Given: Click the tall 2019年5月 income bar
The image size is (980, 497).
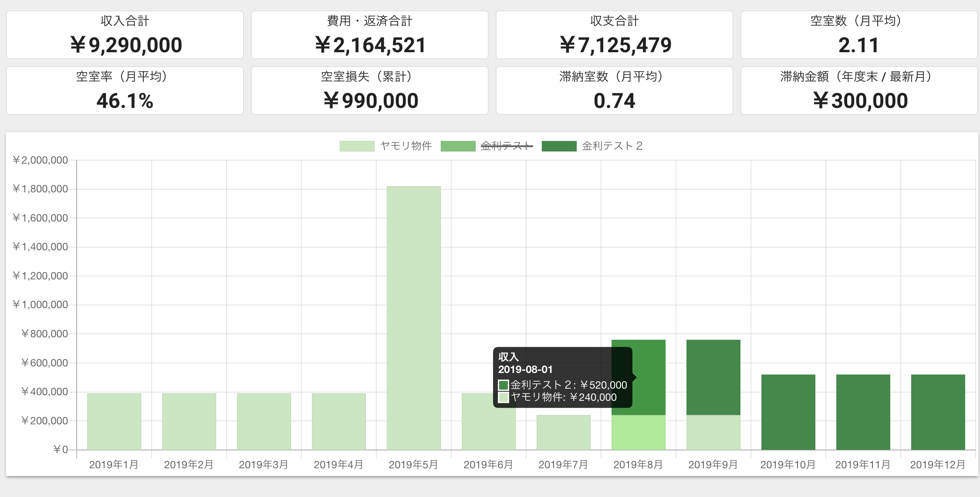Looking at the screenshot, I should coord(414,318).
